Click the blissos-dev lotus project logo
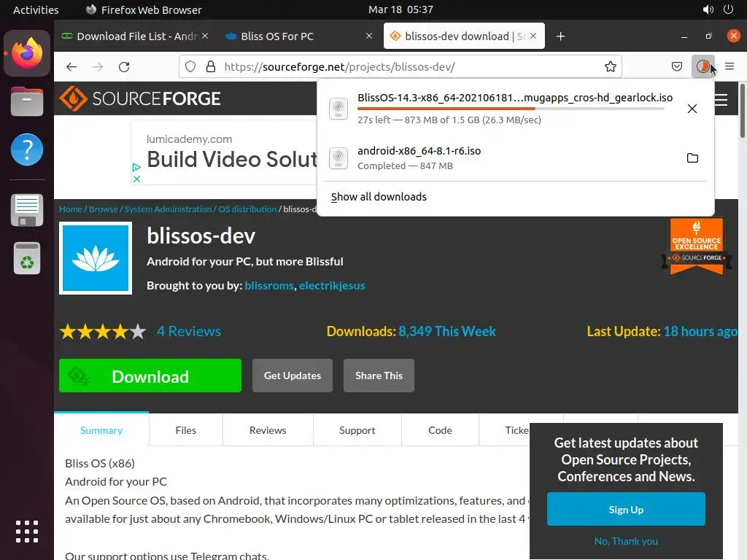This screenshot has height=560, width=747. [96, 258]
